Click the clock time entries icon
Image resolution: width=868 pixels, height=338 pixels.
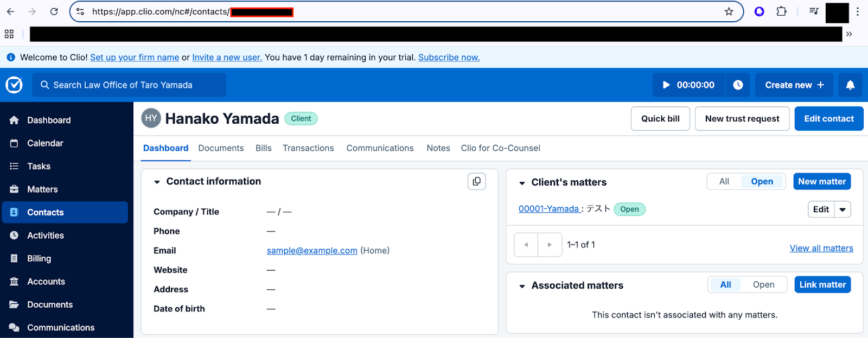pyautogui.click(x=738, y=85)
